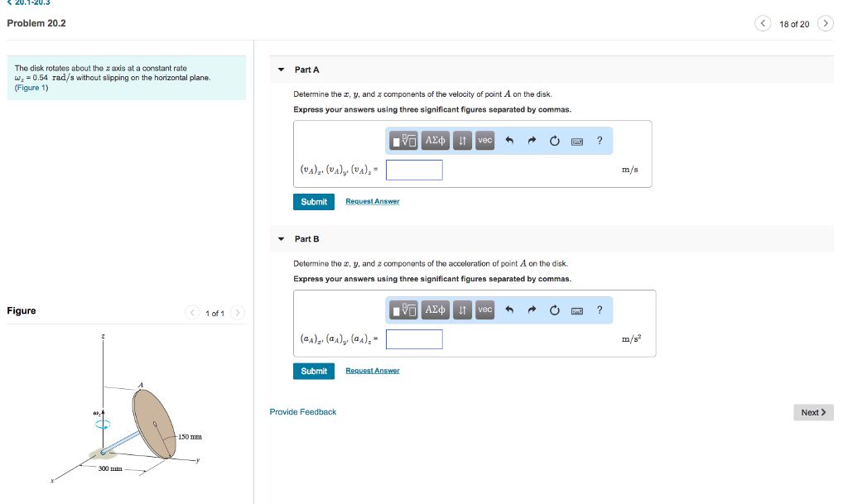Open Greek symbols menu in Part B toolbar
This screenshot has height=504, width=848.
[436, 310]
